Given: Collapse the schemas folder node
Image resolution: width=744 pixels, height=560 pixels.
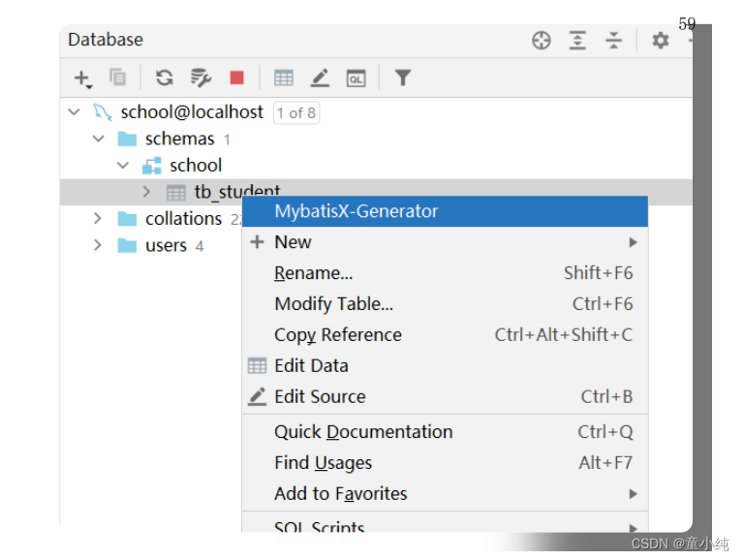Looking at the screenshot, I should coord(98,139).
